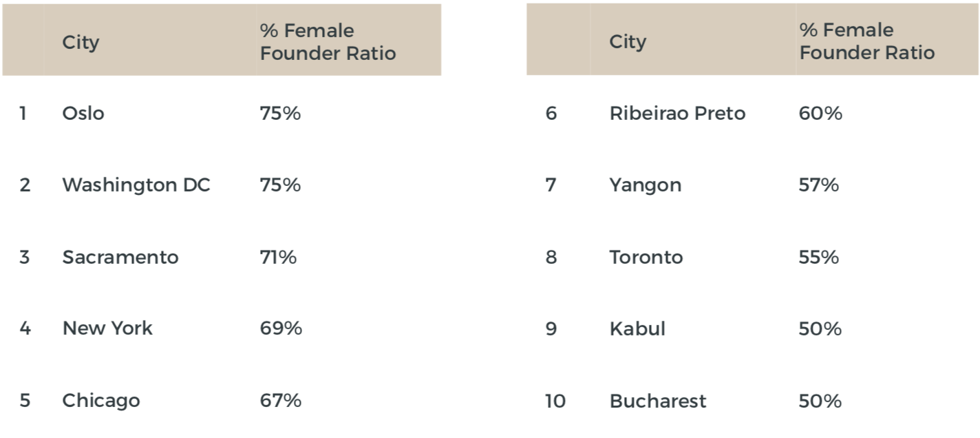The height and width of the screenshot is (438, 980).
Task: Click on Yangon in the table
Action: point(646,185)
